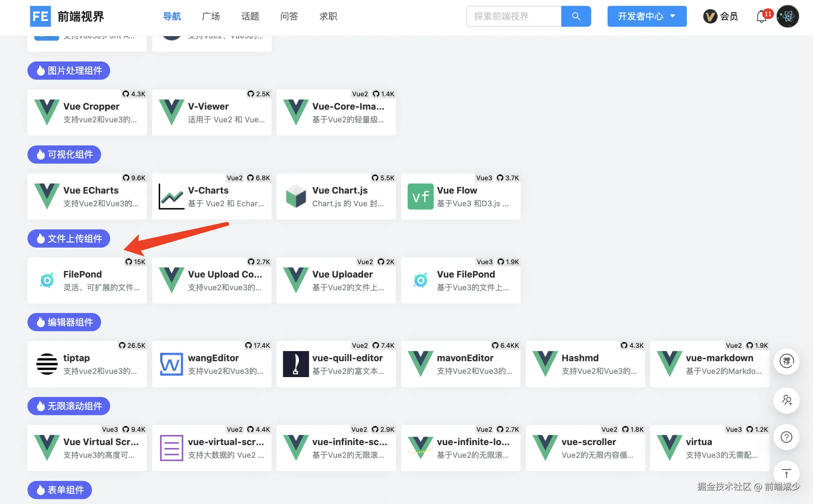
Task: Open the help question mark button
Action: [x=786, y=437]
